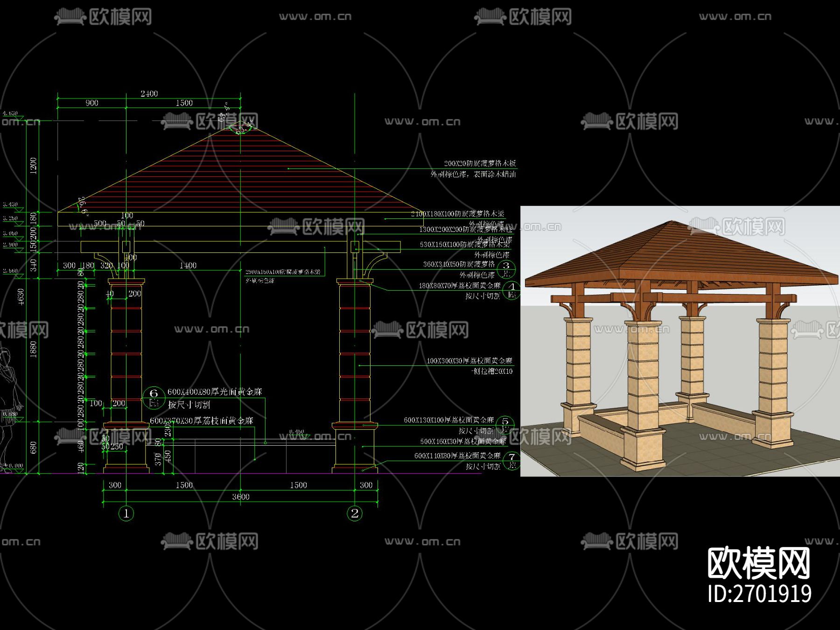Click the 1300X200X200 wood post annotation

(465, 230)
